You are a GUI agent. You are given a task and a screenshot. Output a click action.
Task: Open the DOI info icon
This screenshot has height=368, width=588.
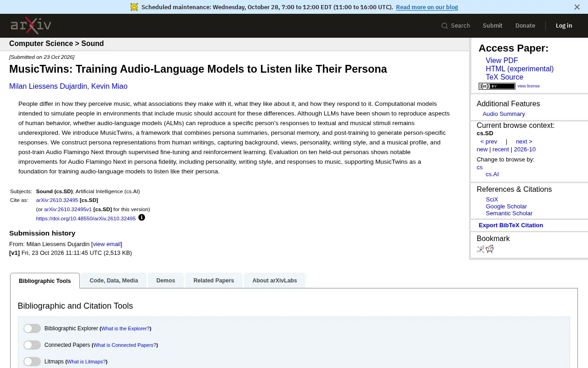point(141,218)
